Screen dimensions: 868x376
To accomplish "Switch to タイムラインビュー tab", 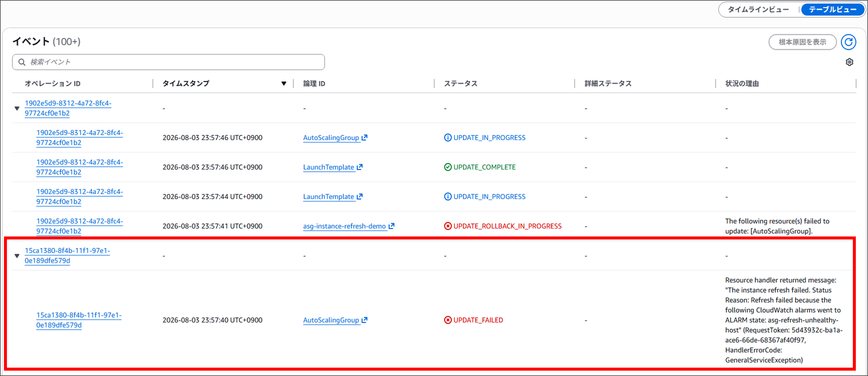I will [758, 9].
